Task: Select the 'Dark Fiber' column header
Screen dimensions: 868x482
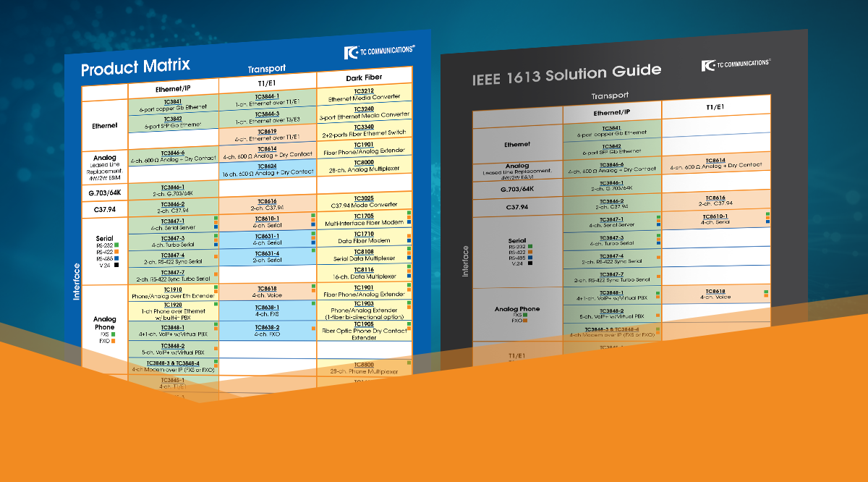Action: [364, 77]
